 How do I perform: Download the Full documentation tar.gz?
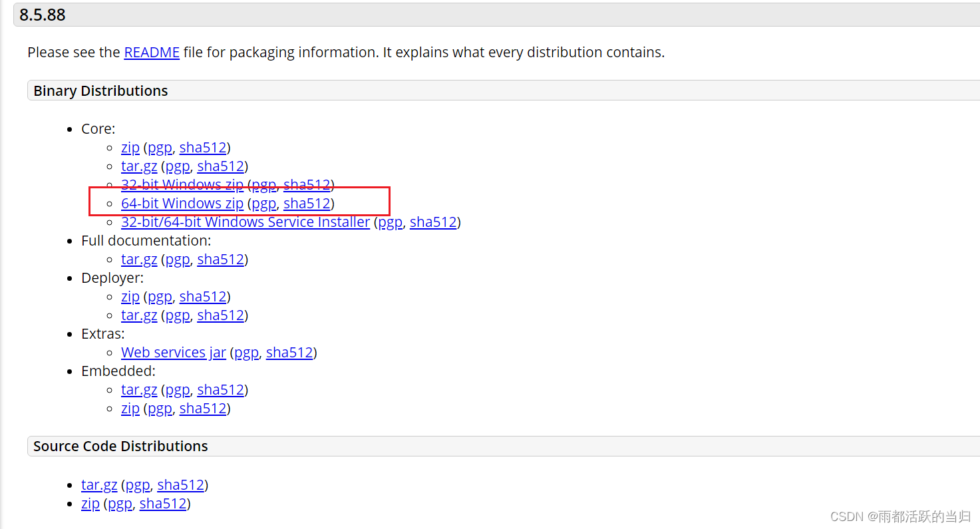pyautogui.click(x=139, y=259)
